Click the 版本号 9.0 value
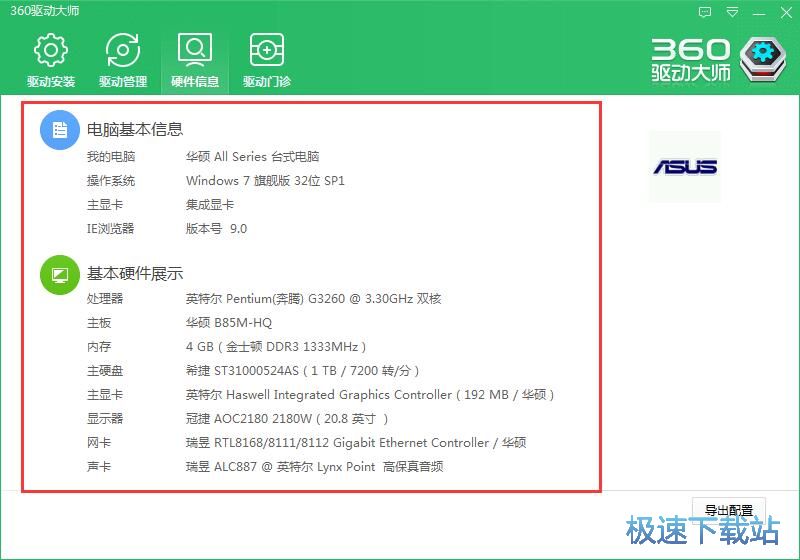Viewport: 800px width, 560px height. point(216,228)
